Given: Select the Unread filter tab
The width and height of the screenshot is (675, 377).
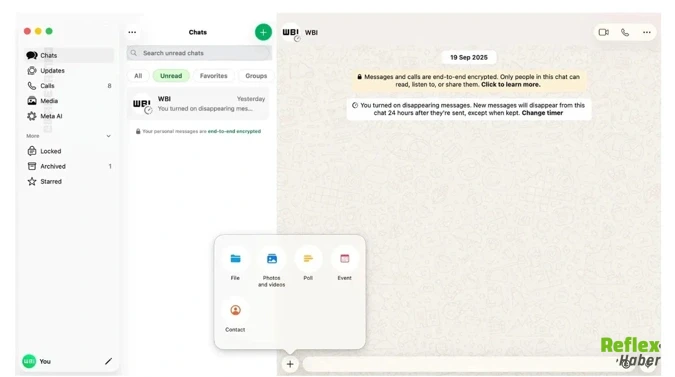Looking at the screenshot, I should click(171, 76).
